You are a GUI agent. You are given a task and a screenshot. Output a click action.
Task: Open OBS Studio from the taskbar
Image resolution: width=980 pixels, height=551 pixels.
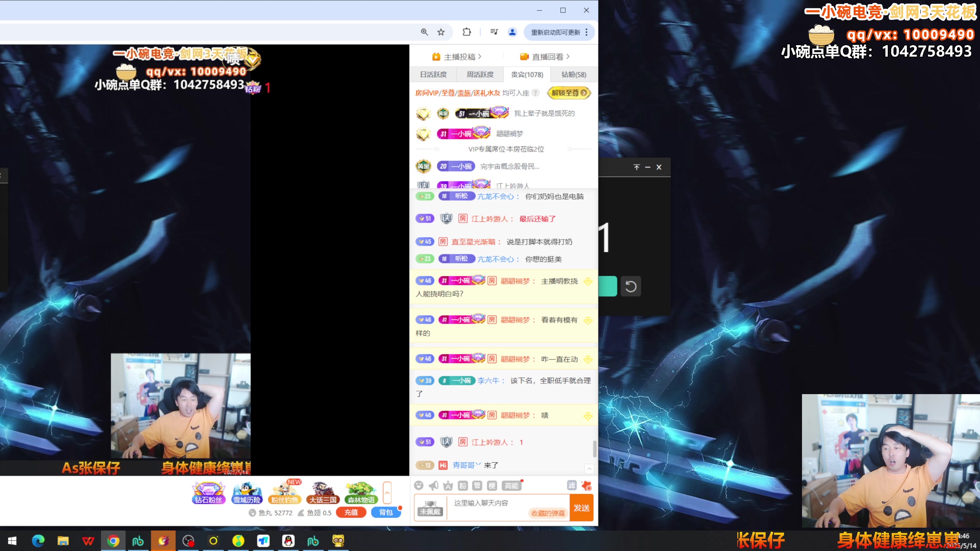point(188,541)
